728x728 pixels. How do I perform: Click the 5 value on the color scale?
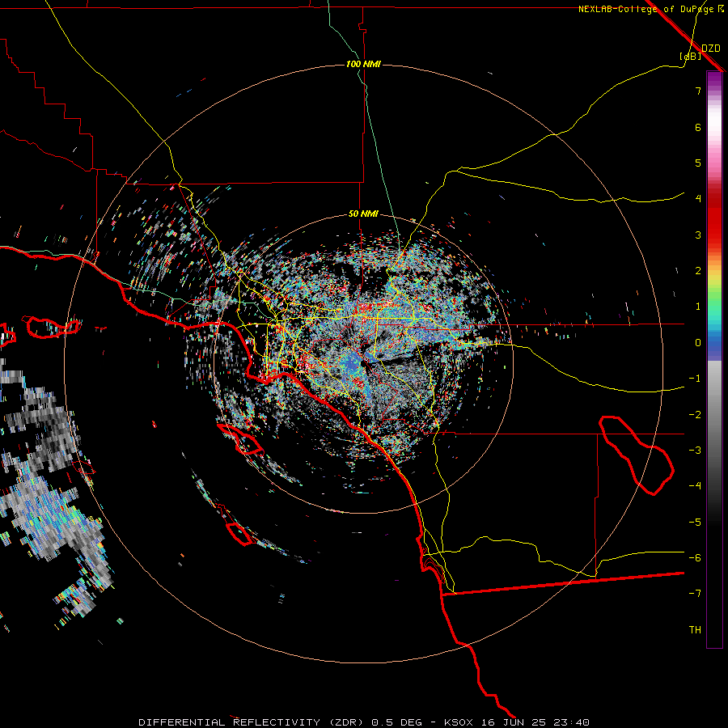click(698, 163)
